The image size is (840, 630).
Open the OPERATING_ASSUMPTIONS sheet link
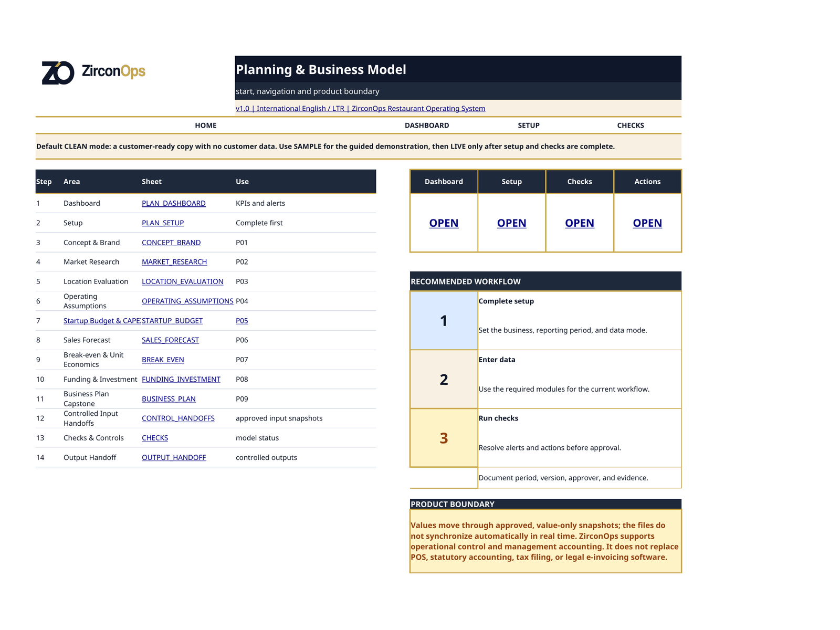(x=187, y=301)
